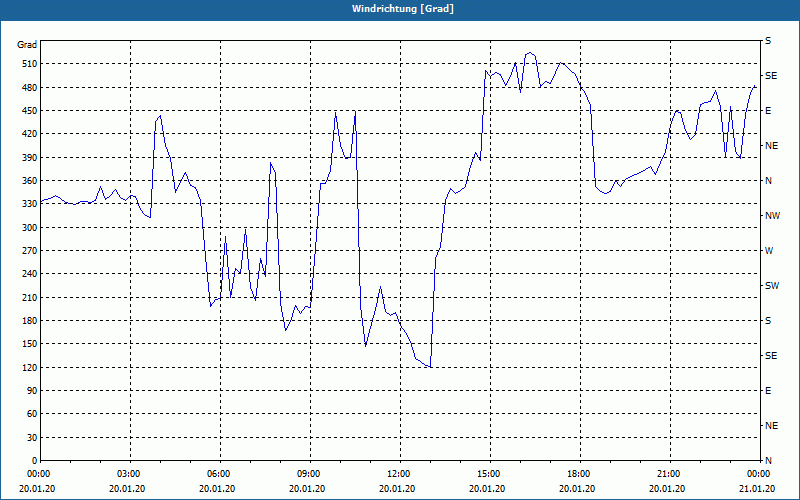Click the 03:00 time label
This screenshot has height=500, width=800.
pyautogui.click(x=131, y=474)
